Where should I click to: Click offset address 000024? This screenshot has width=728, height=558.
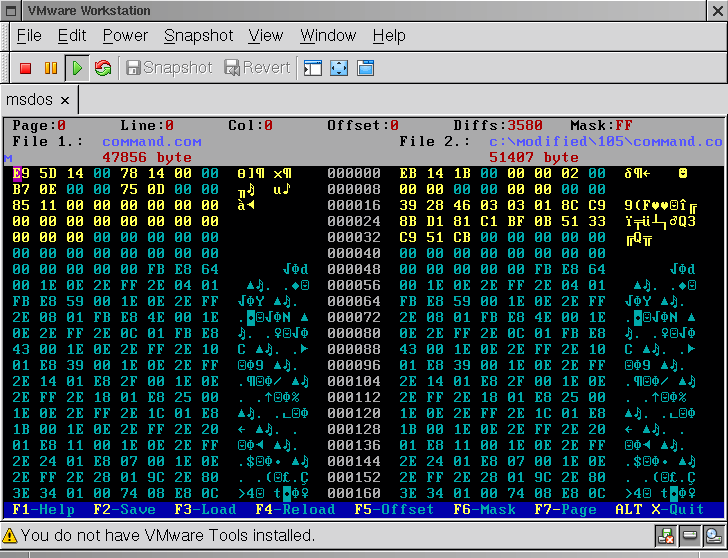point(354,221)
